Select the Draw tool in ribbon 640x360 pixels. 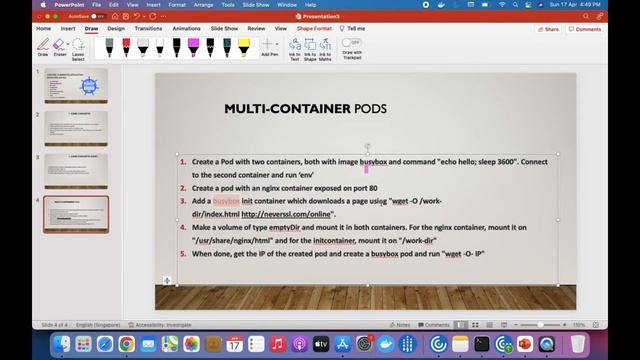tap(43, 47)
